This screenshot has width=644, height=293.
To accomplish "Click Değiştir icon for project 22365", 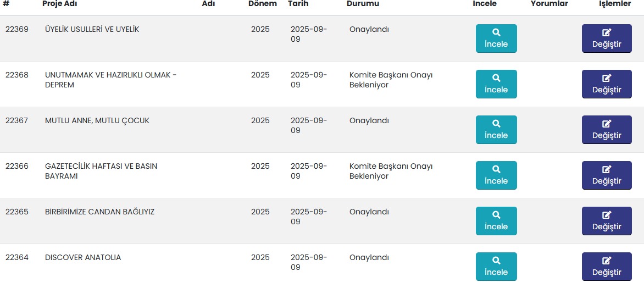I will 607,215.
